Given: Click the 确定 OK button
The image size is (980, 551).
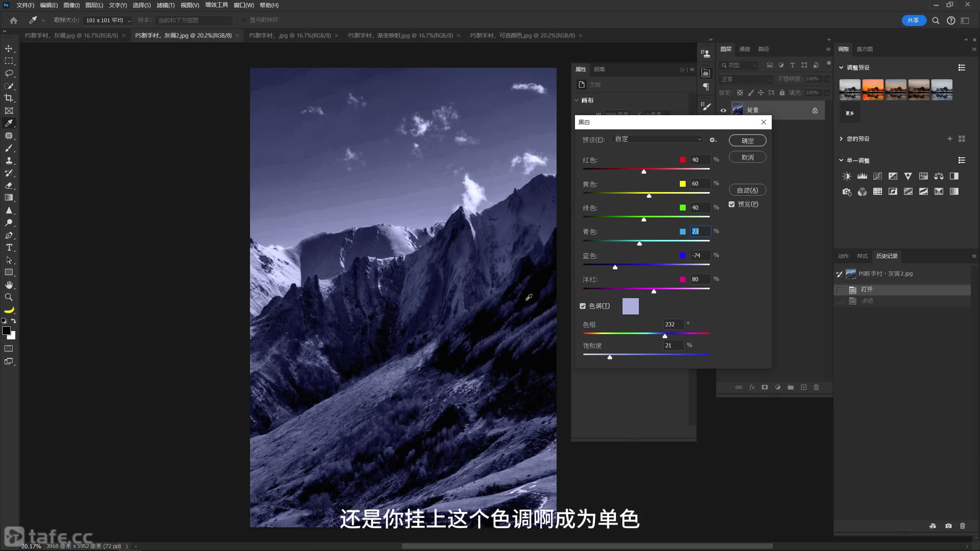Looking at the screenshot, I should point(747,141).
